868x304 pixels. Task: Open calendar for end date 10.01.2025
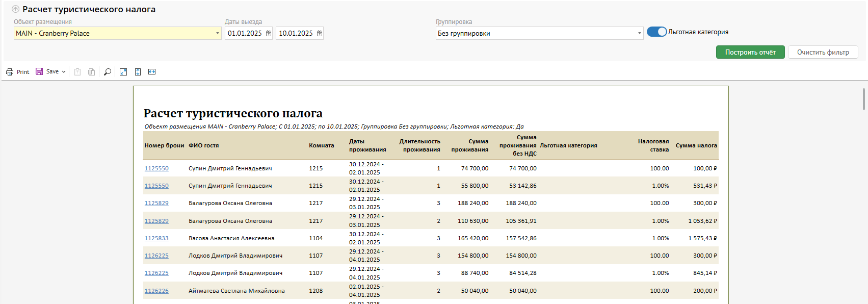pos(320,33)
